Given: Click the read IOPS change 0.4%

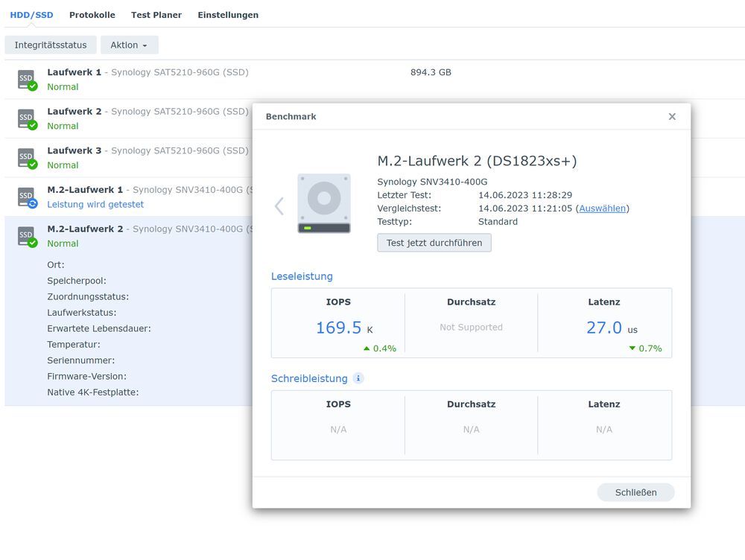Looking at the screenshot, I should (x=380, y=349).
